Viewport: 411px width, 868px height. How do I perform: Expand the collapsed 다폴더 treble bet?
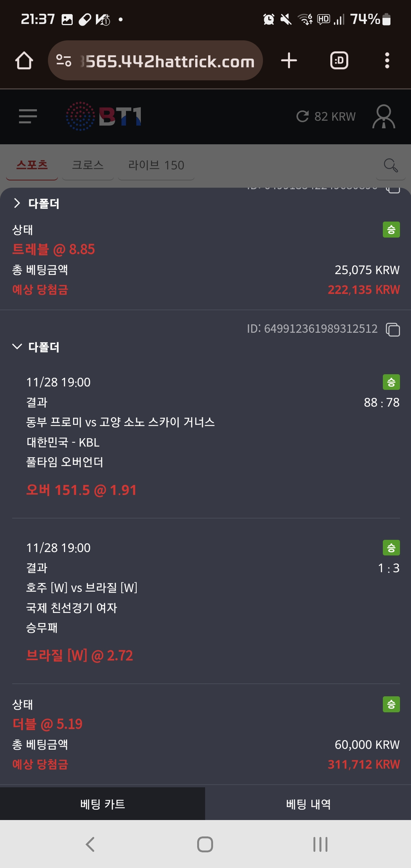coord(17,203)
